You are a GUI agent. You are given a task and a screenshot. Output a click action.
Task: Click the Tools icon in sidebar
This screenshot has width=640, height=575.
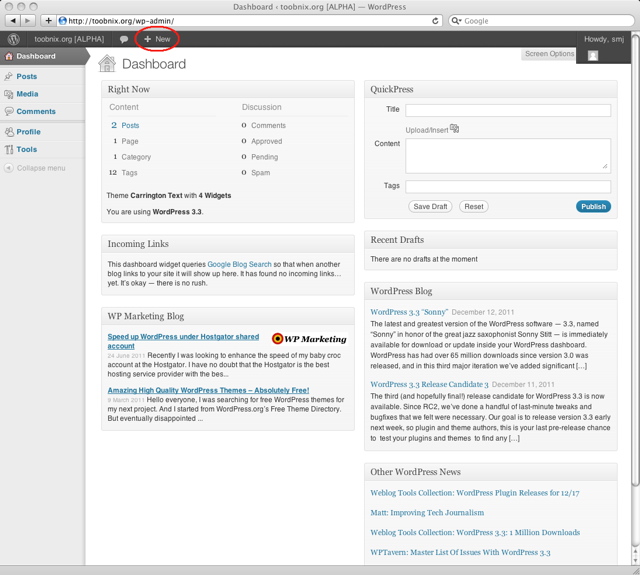tap(9, 149)
